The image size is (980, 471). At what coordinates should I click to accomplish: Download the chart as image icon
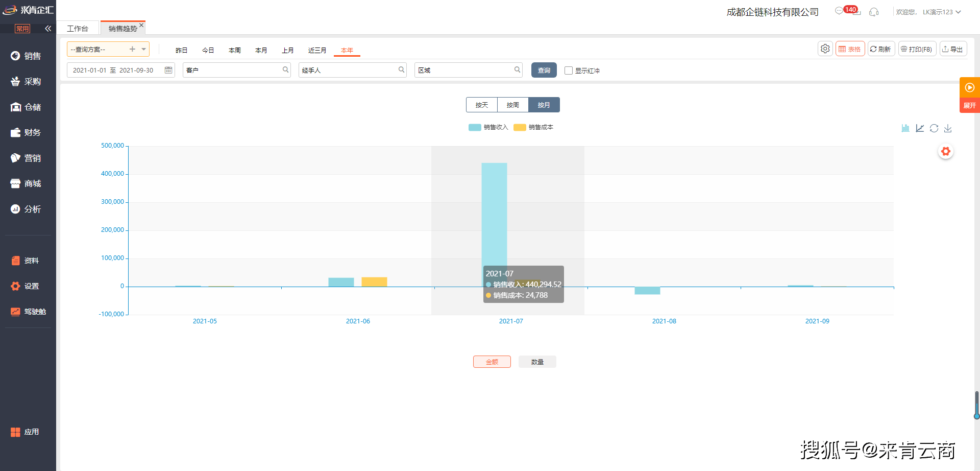(948, 128)
